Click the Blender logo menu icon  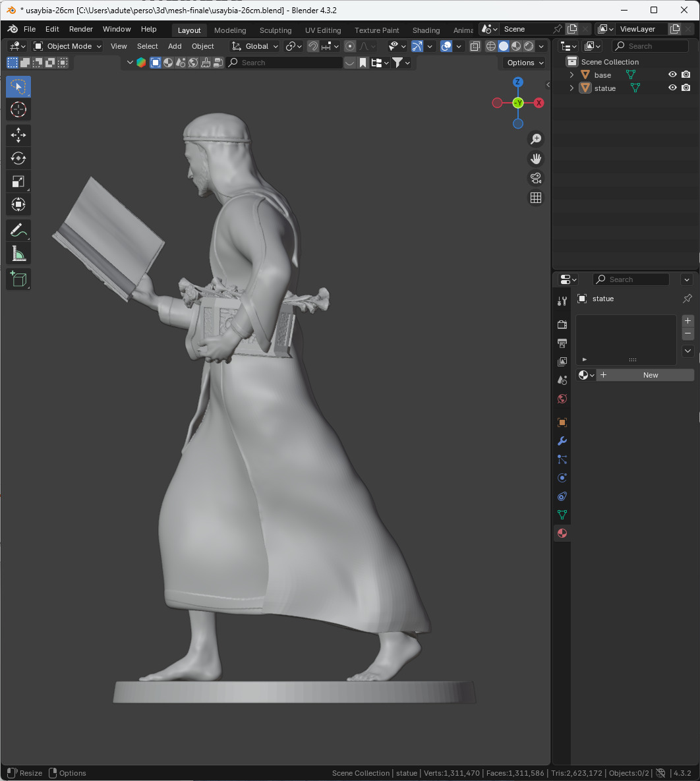click(13, 29)
